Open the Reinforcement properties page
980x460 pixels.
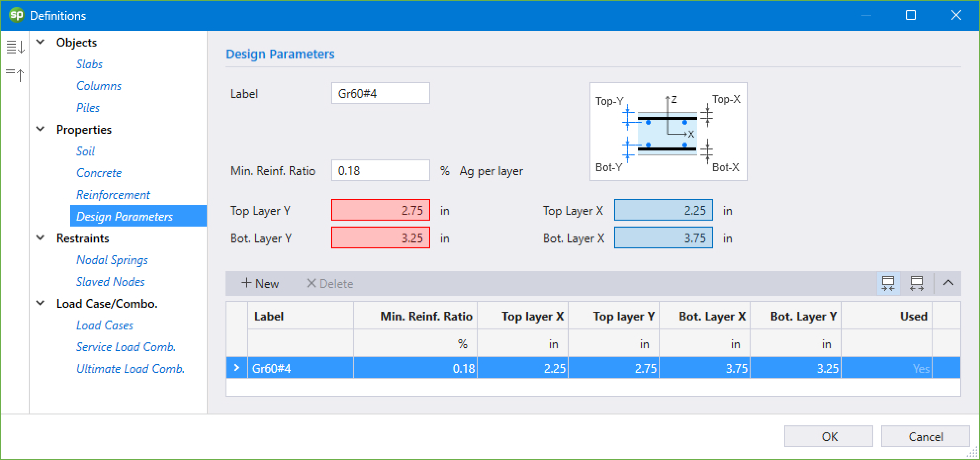(x=113, y=195)
